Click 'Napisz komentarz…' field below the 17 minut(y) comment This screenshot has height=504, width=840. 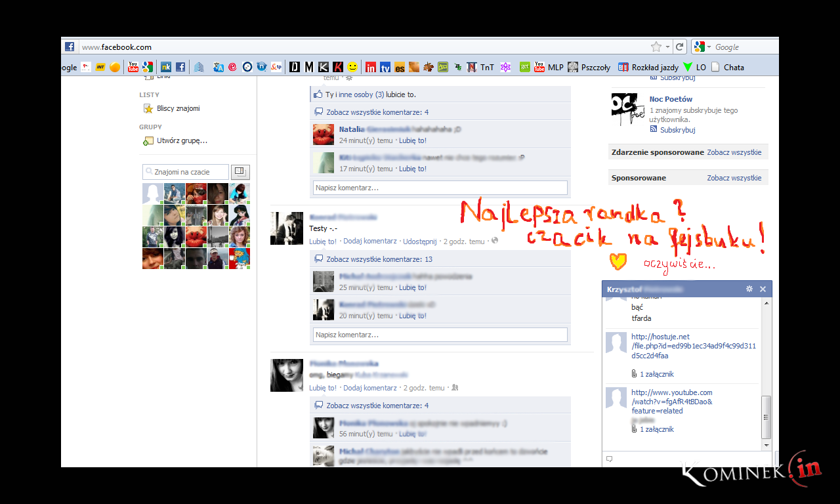(440, 188)
